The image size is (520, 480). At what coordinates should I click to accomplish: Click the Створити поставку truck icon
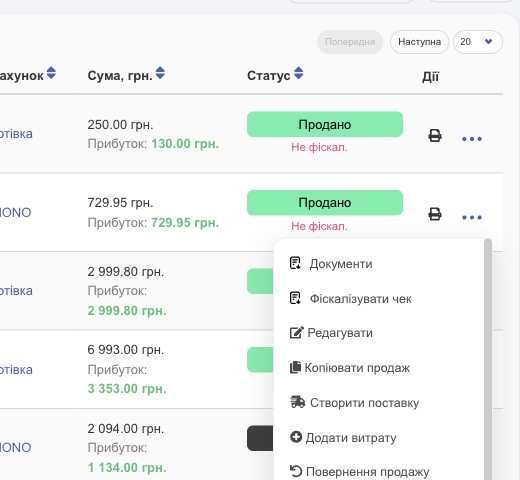tap(297, 402)
